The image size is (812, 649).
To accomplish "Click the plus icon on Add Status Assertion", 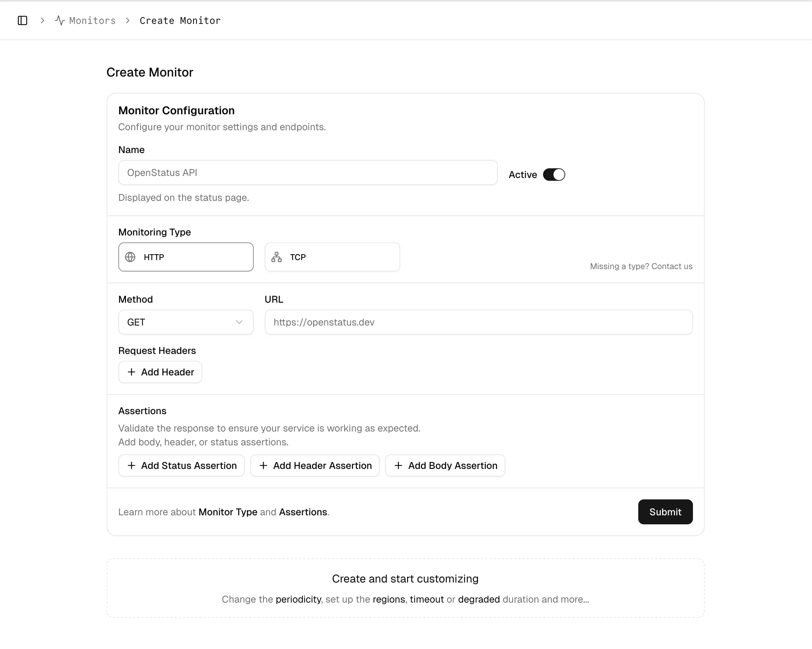I will tap(132, 465).
